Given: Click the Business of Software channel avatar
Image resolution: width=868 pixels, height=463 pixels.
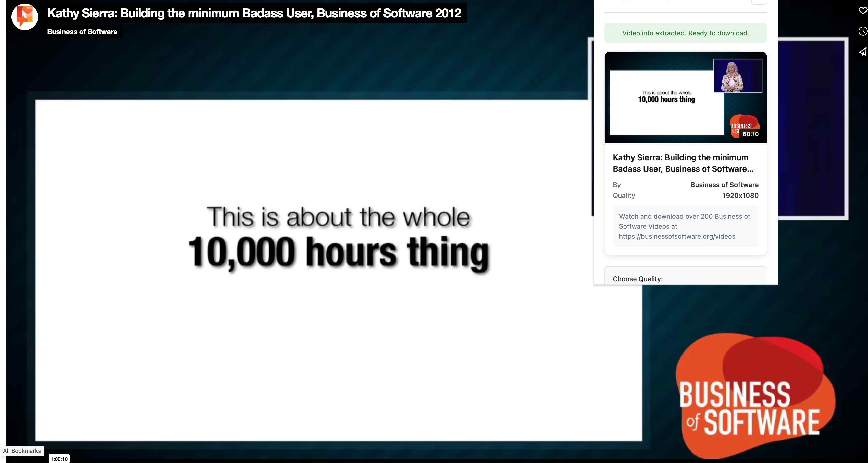Looking at the screenshot, I should pyautogui.click(x=24, y=17).
